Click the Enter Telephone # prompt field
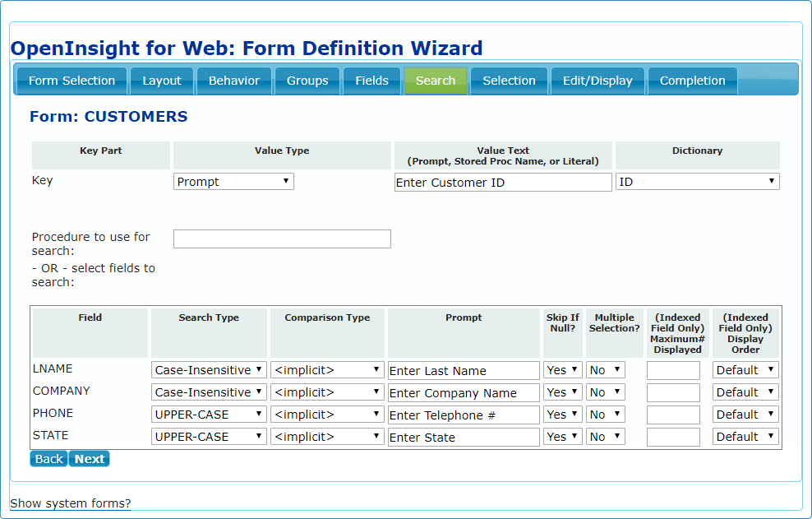 [464, 415]
